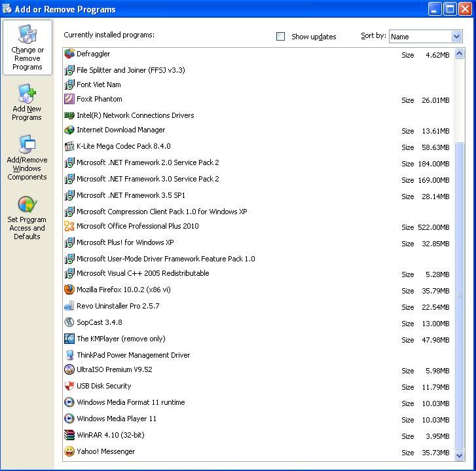Click the File Splitter and Joiner icon
The width and height of the screenshot is (476, 471).
[69, 70]
